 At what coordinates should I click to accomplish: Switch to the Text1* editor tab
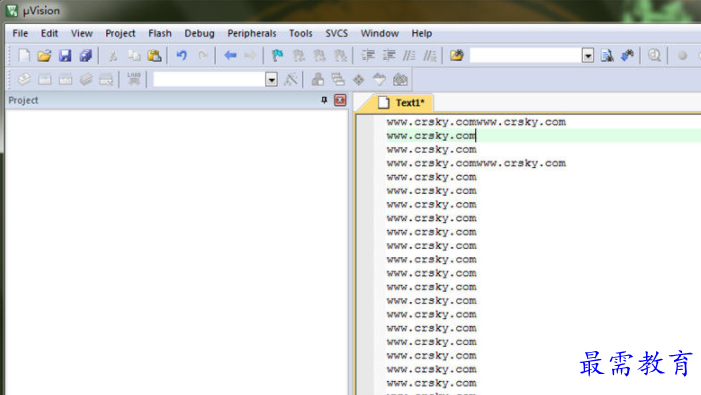pos(401,103)
